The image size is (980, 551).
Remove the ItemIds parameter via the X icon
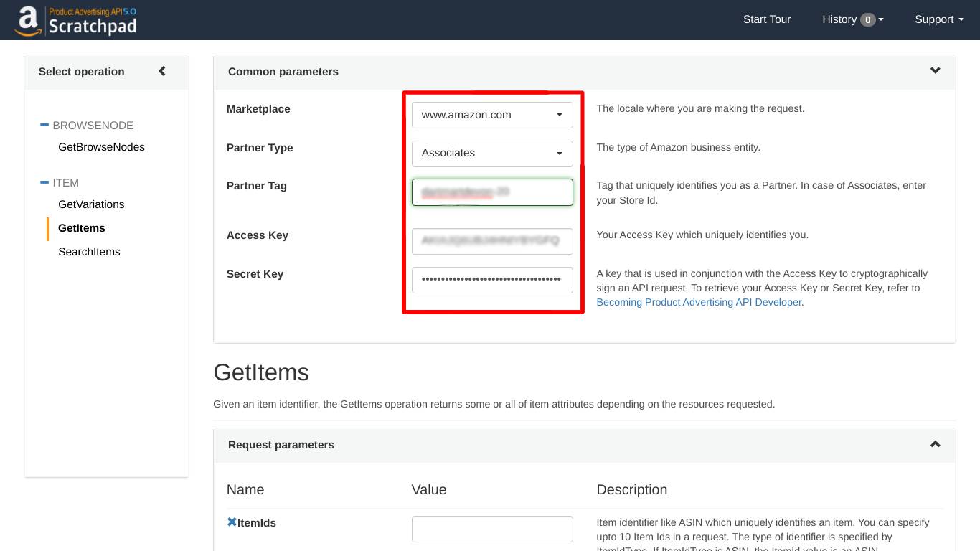232,522
